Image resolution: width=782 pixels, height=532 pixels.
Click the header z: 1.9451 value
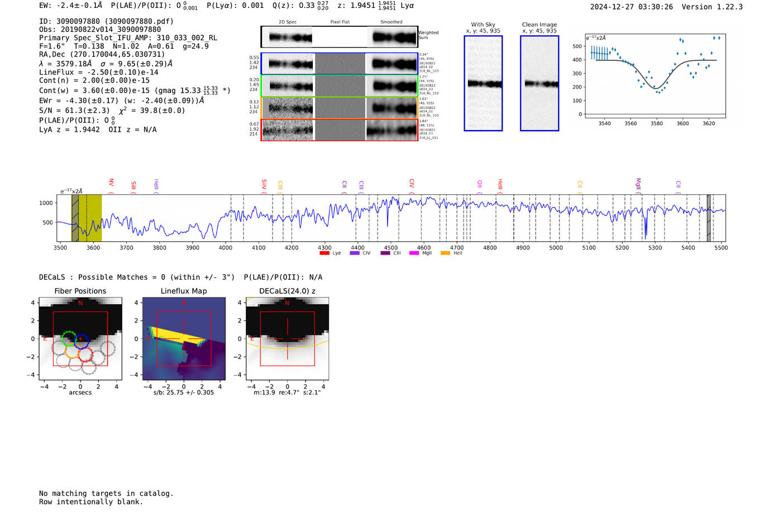pos(366,6)
